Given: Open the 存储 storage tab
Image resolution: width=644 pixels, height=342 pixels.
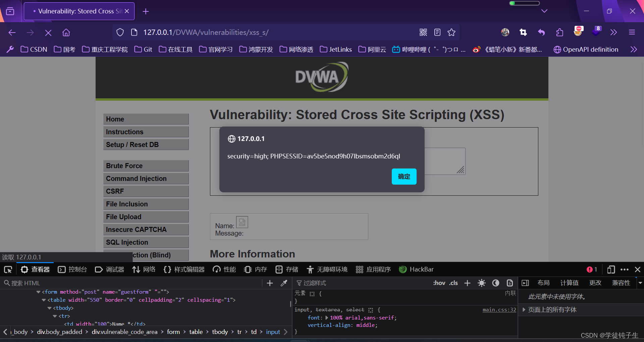Looking at the screenshot, I should click(x=286, y=270).
